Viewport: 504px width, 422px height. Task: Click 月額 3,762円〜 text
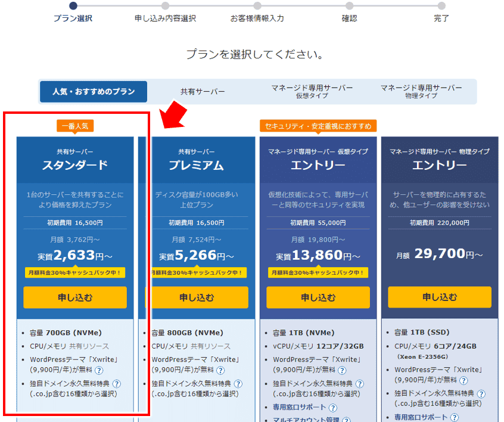tap(75, 240)
